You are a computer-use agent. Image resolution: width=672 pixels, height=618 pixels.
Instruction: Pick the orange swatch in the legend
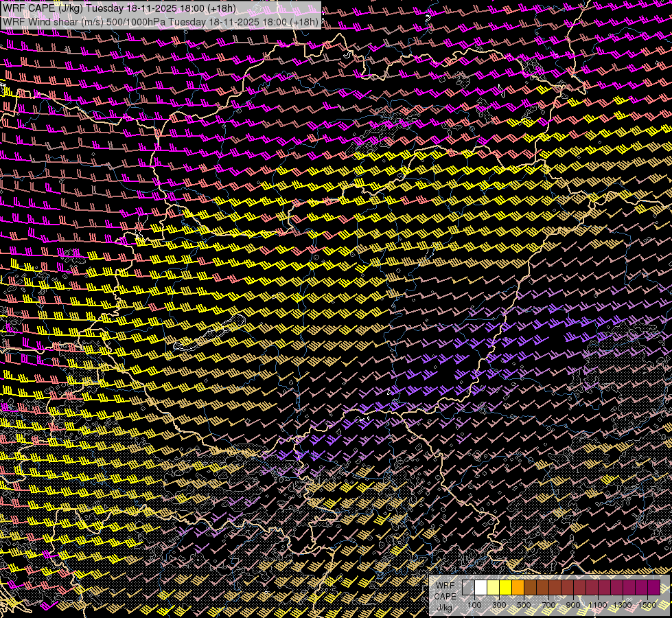[x=518, y=587]
